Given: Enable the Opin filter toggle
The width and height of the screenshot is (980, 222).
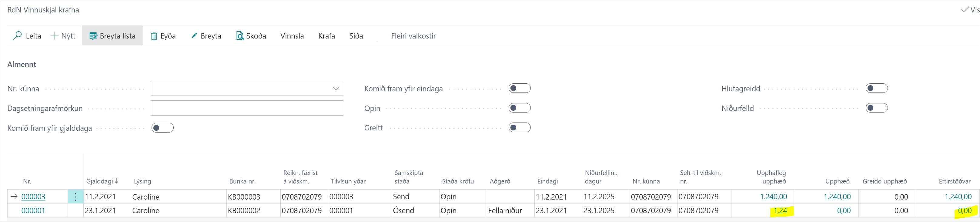Looking at the screenshot, I should (520, 108).
